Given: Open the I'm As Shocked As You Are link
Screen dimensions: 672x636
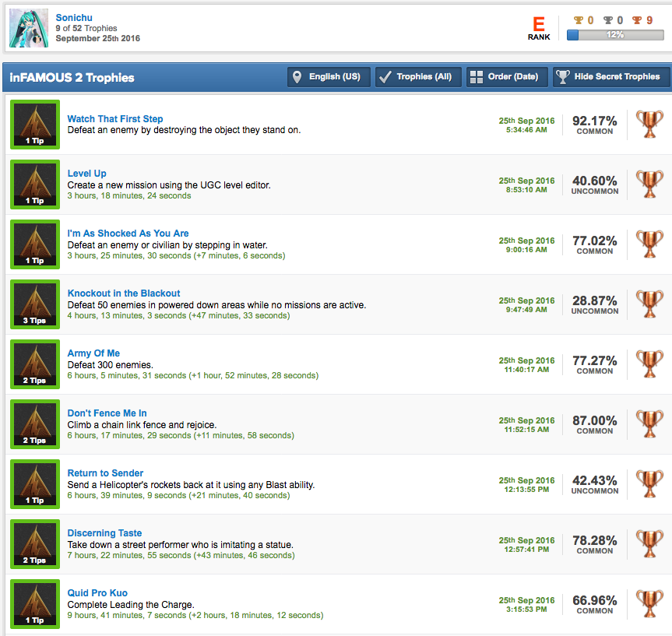Looking at the screenshot, I should pyautogui.click(x=128, y=233).
